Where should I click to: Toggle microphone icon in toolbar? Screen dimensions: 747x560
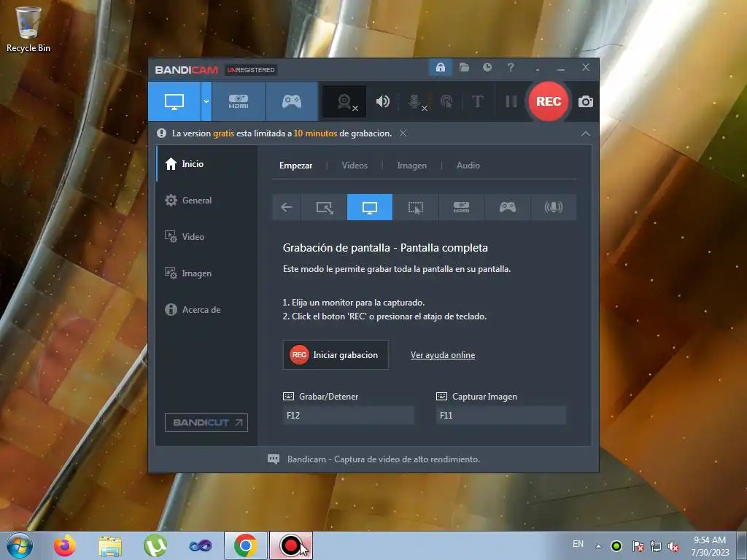click(415, 101)
